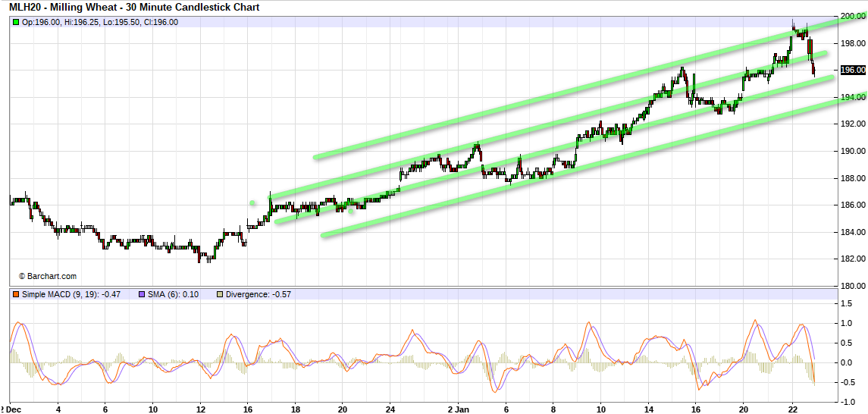Click the chart title MLH20 Milling Wheat

click(x=134, y=8)
